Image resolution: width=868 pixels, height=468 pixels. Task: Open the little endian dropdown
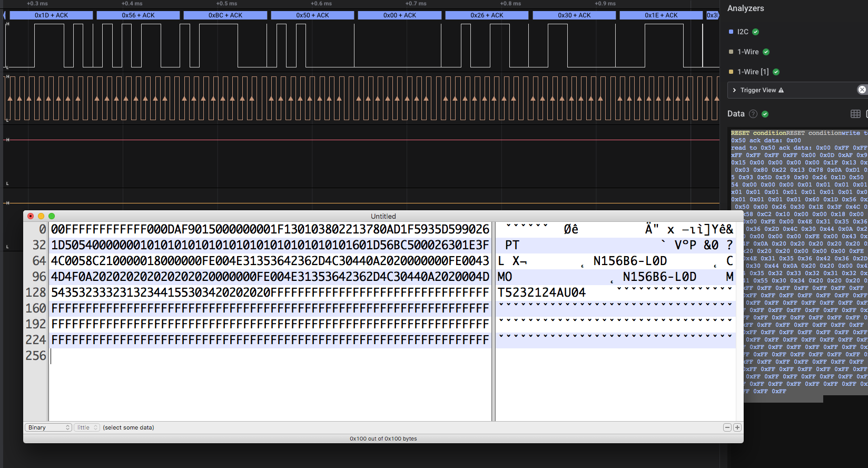click(x=87, y=427)
